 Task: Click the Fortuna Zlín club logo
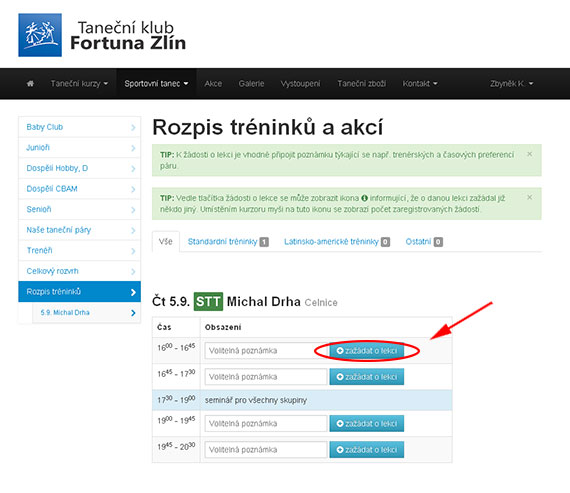click(x=40, y=35)
